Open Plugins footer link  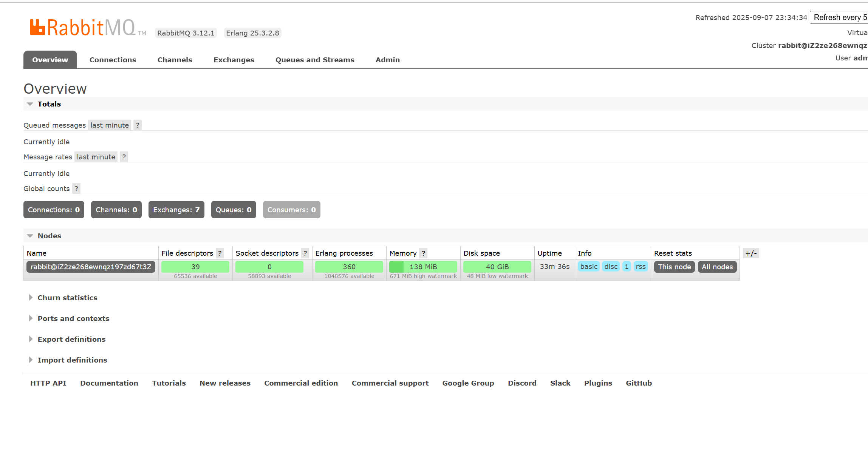[598, 383]
